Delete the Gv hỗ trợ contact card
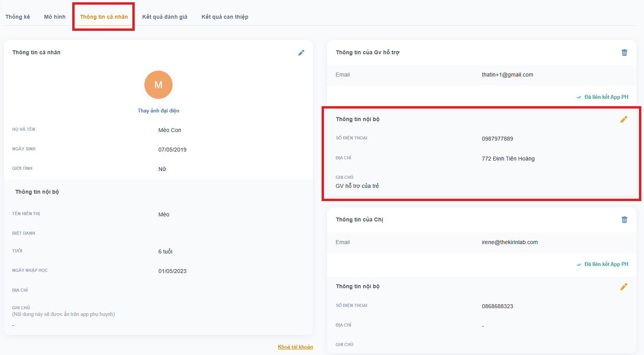The width and height of the screenshot is (644, 355). click(624, 53)
